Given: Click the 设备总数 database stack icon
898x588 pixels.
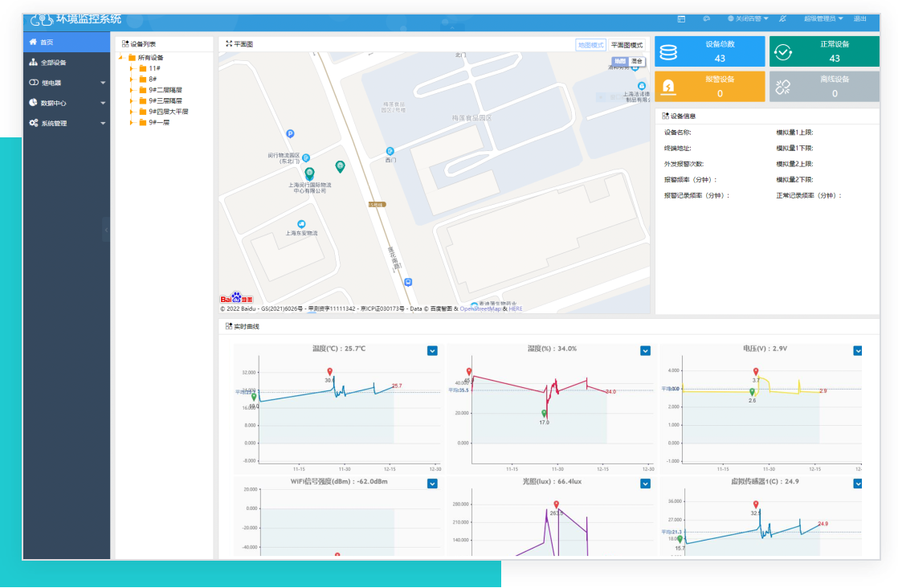Looking at the screenshot, I should (668, 52).
